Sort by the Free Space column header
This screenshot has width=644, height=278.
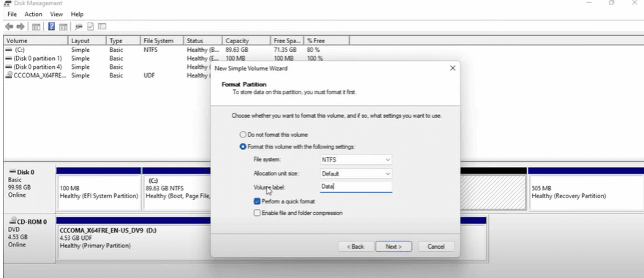(x=287, y=41)
